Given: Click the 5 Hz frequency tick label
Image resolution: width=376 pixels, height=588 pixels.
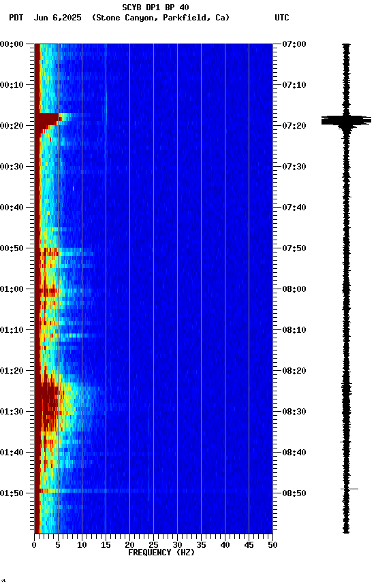Looking at the screenshot, I should pos(58,545).
